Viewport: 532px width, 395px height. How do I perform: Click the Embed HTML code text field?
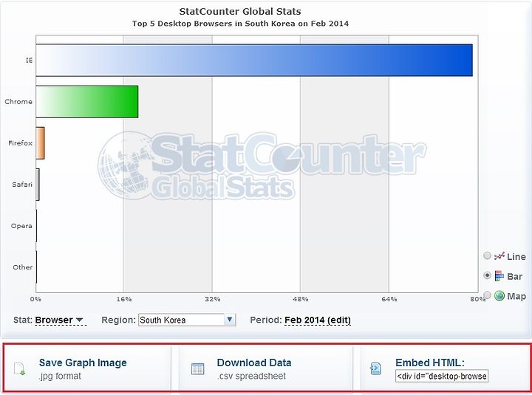[x=442, y=376]
